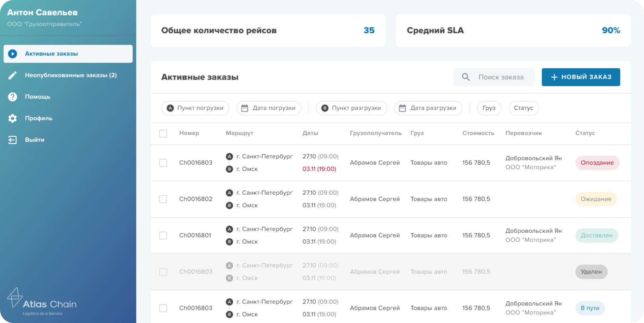Go to Профиль in the sidebar menu
The height and width of the screenshot is (323, 644).
click(39, 118)
